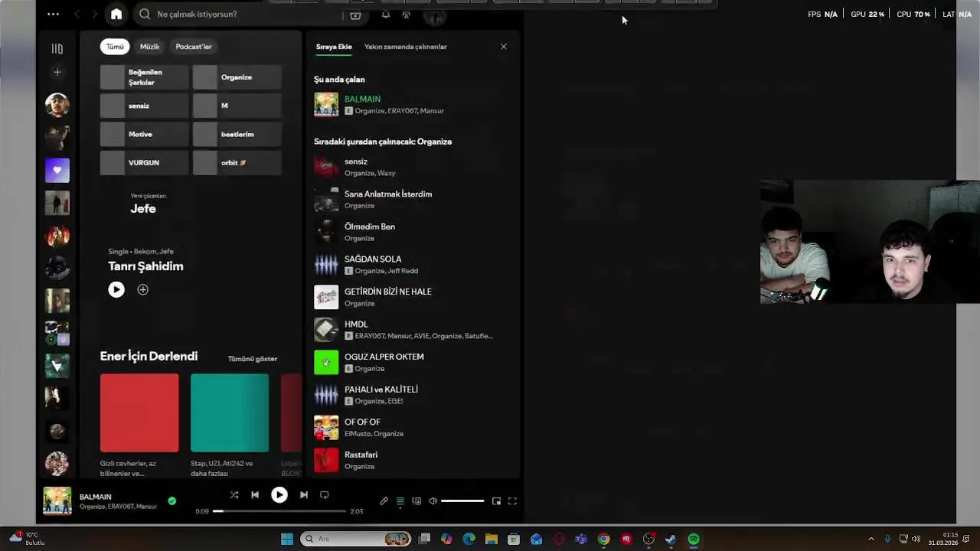This screenshot has width=980, height=551.
Task: Open the Beğenilen Şarkılar shortcut
Action: pyautogui.click(x=144, y=77)
